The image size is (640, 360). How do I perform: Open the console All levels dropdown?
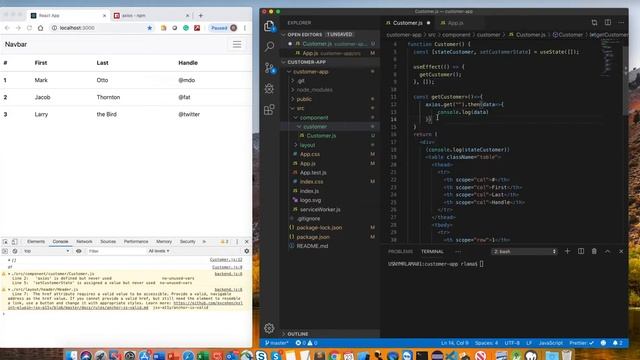pyautogui.click(x=159, y=251)
